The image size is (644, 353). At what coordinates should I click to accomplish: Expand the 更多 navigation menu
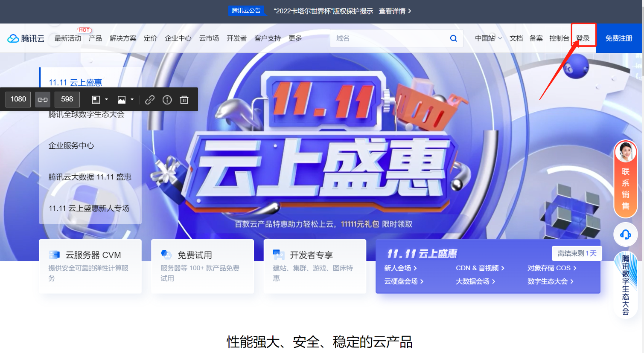[x=295, y=38]
